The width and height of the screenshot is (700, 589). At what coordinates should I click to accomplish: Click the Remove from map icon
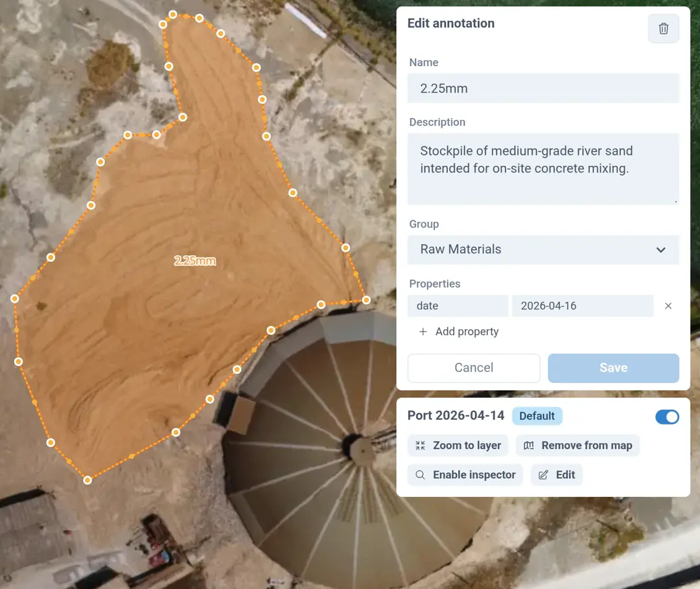point(529,446)
